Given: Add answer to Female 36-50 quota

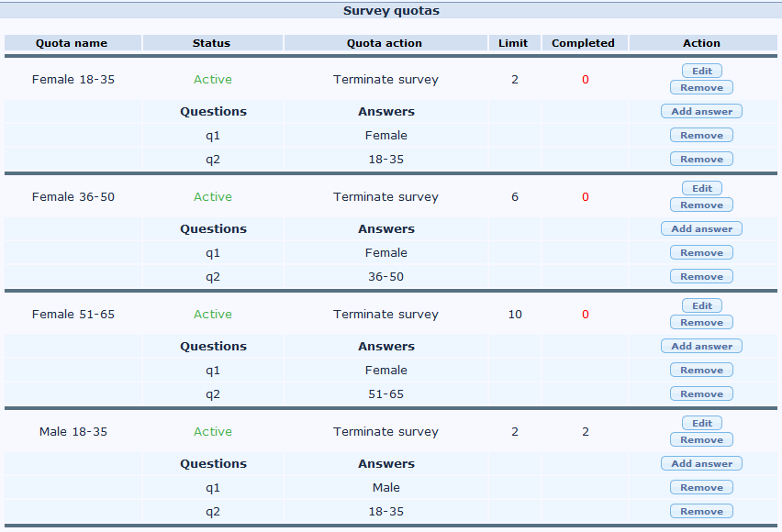Looking at the screenshot, I should (x=701, y=229).
